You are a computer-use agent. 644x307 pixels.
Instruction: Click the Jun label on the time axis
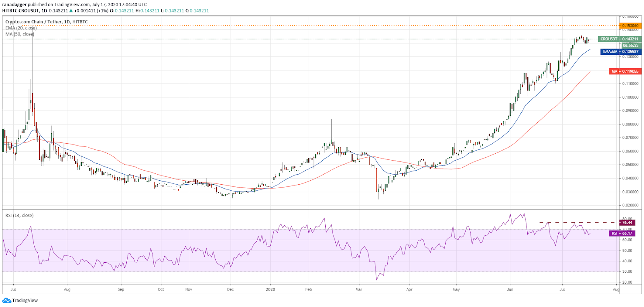click(x=510, y=289)
